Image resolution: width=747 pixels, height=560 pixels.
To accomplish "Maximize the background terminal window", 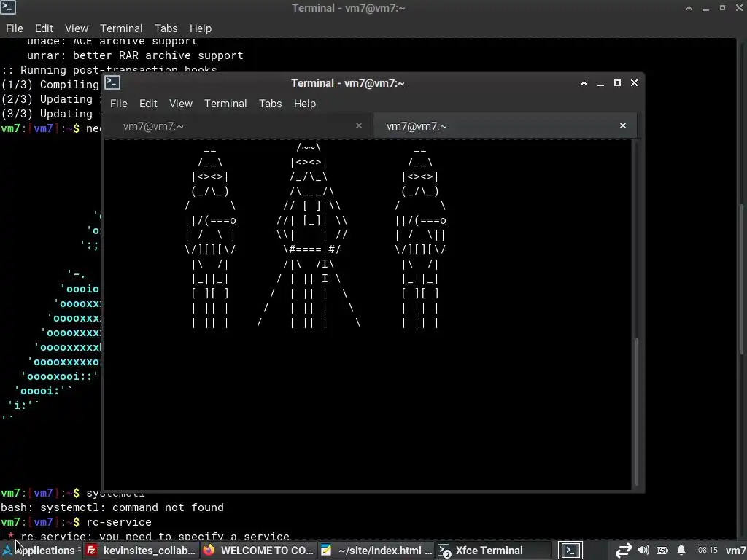I will tap(722, 7).
